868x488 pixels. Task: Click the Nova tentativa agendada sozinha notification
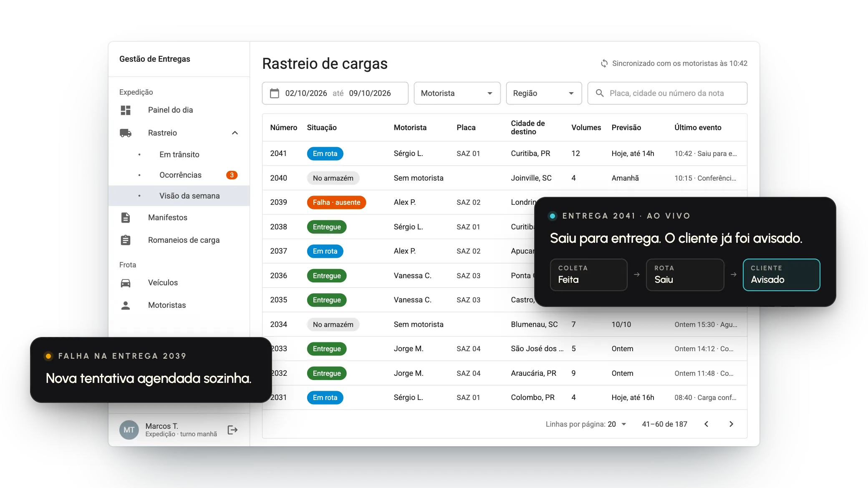pyautogui.click(x=151, y=370)
